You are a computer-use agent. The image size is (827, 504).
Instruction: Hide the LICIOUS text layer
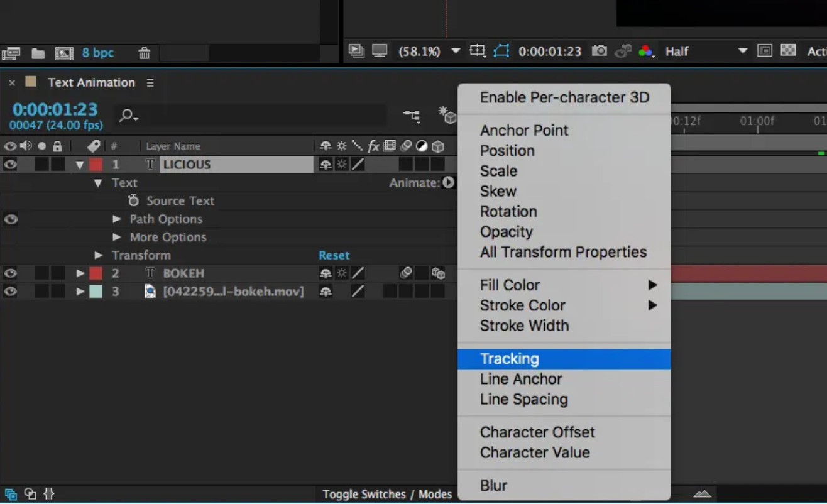click(9, 164)
